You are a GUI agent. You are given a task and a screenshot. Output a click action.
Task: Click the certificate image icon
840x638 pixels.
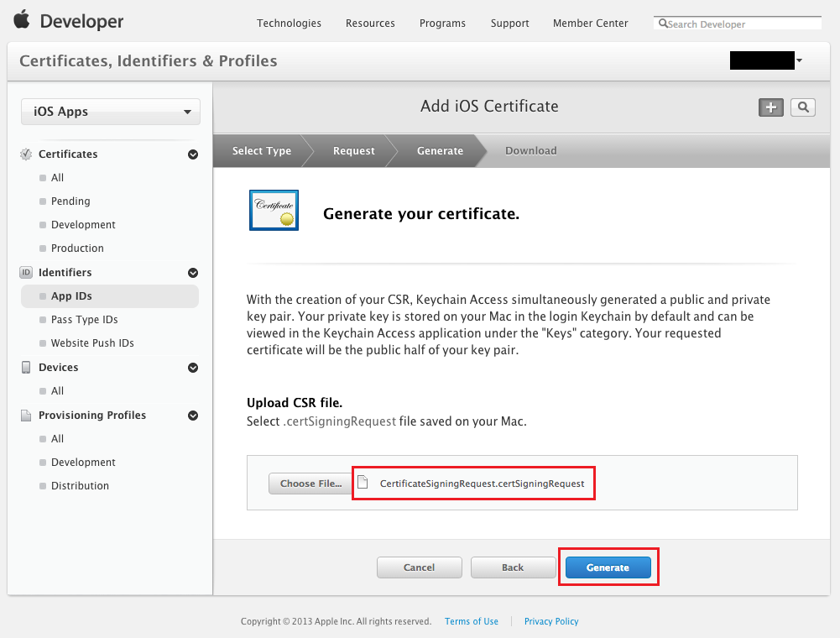pyautogui.click(x=274, y=210)
